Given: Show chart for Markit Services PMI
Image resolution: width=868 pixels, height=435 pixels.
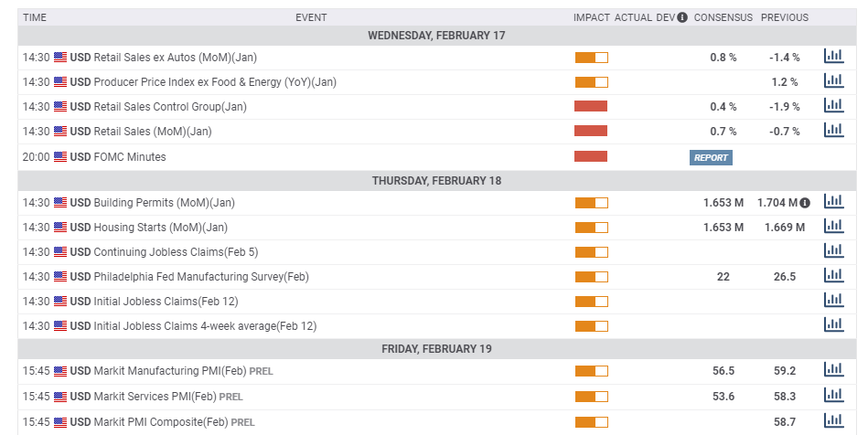Looking at the screenshot, I should coord(833,396).
